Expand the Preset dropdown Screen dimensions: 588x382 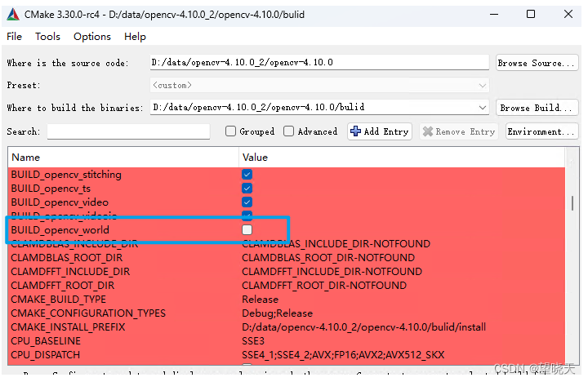pyautogui.click(x=483, y=86)
